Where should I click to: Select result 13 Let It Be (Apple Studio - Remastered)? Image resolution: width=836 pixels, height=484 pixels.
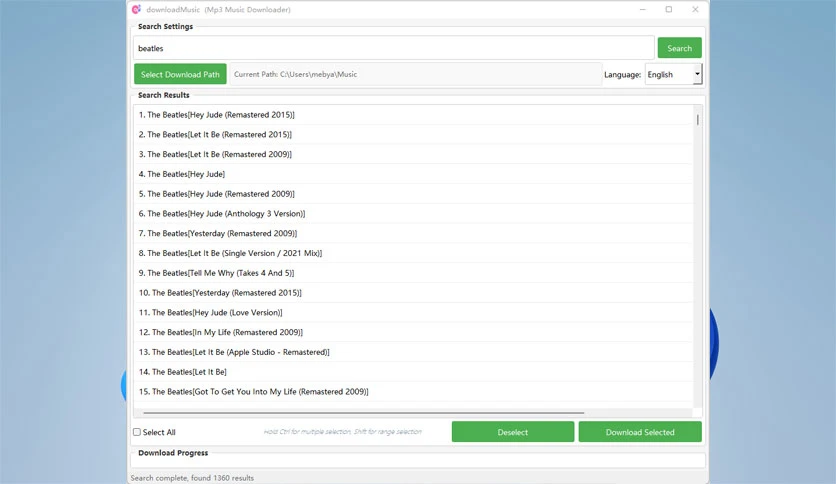click(x=413, y=351)
